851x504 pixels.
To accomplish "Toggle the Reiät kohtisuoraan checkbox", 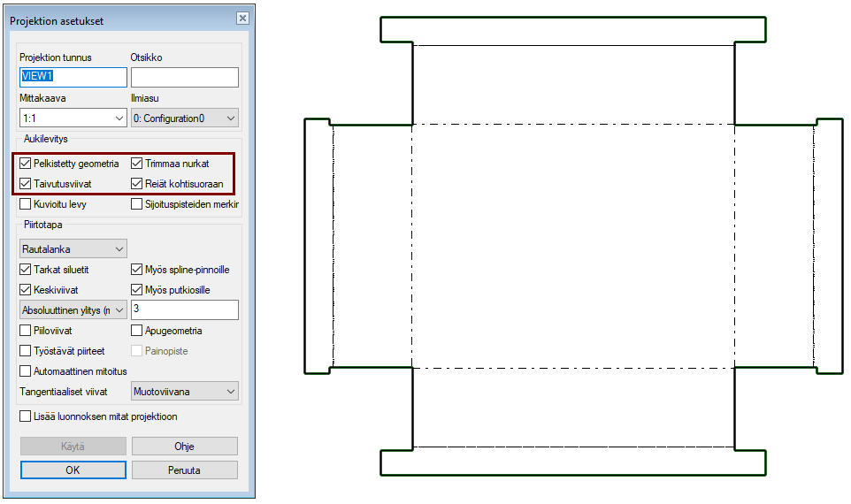I will [x=137, y=184].
